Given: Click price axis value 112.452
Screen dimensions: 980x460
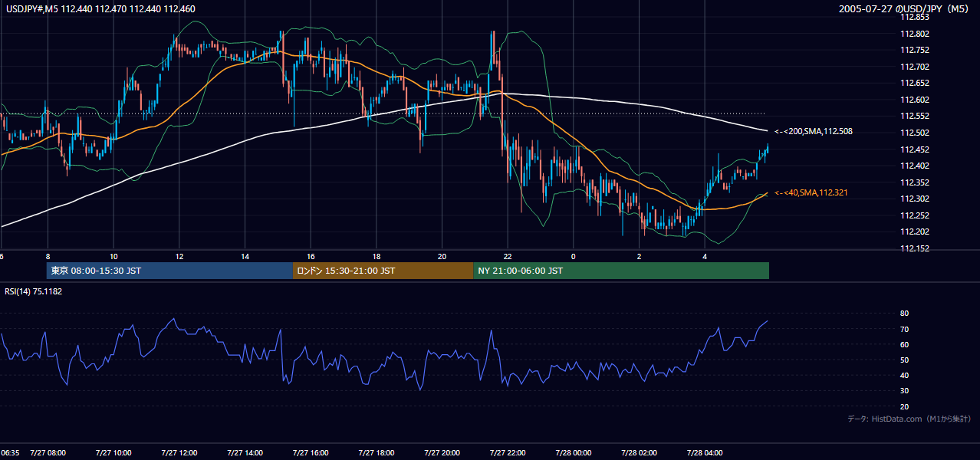Looking at the screenshot, I should tap(916, 149).
